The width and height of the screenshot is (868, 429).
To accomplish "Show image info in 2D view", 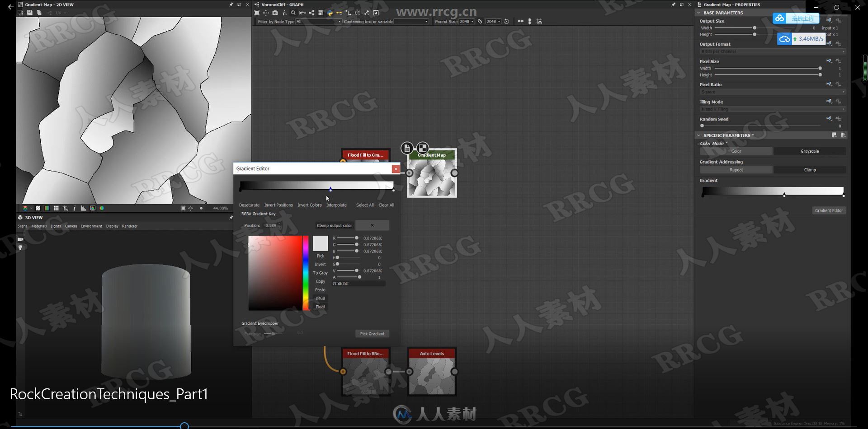I will (x=75, y=208).
